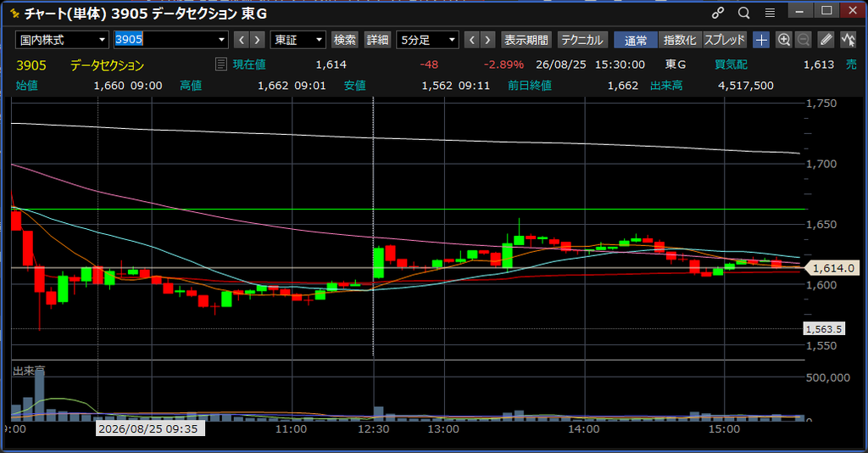Image resolution: width=868 pixels, height=453 pixels.
Task: Click the link chain icon in title bar
Action: coord(718,13)
